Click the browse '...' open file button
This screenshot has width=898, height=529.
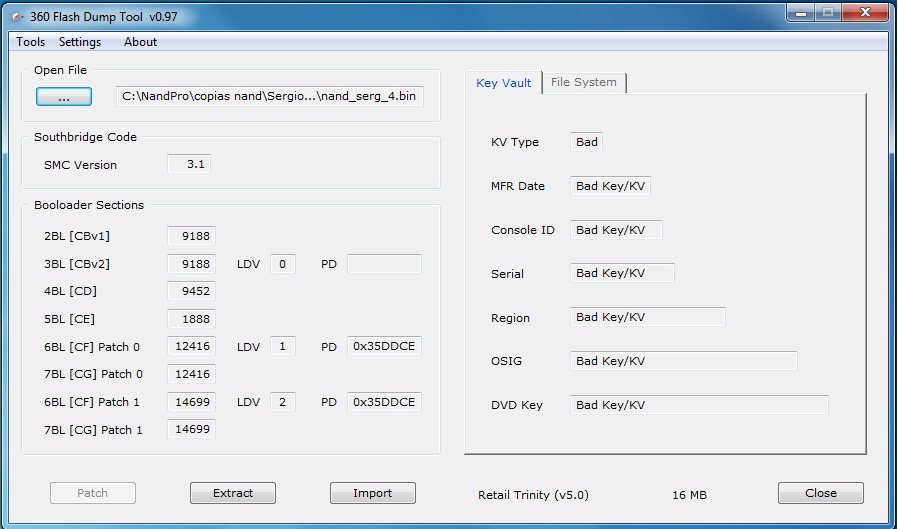coord(64,97)
